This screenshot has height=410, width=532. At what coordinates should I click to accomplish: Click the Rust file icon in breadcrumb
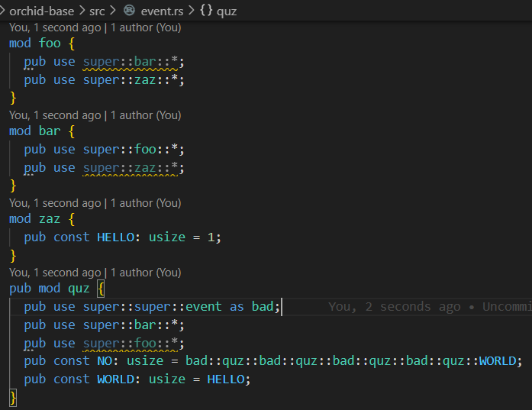[129, 11]
